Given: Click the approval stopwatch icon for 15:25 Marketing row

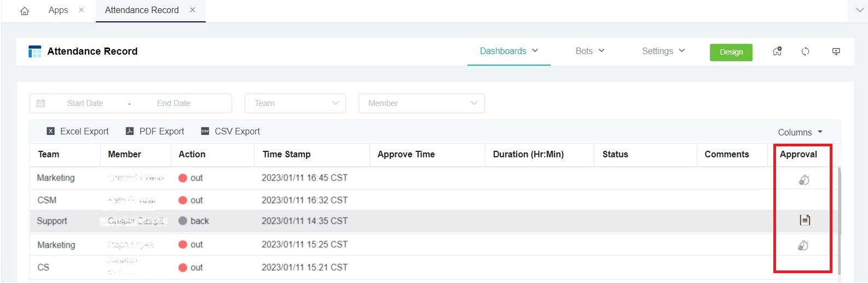Looking at the screenshot, I should coord(803,245).
